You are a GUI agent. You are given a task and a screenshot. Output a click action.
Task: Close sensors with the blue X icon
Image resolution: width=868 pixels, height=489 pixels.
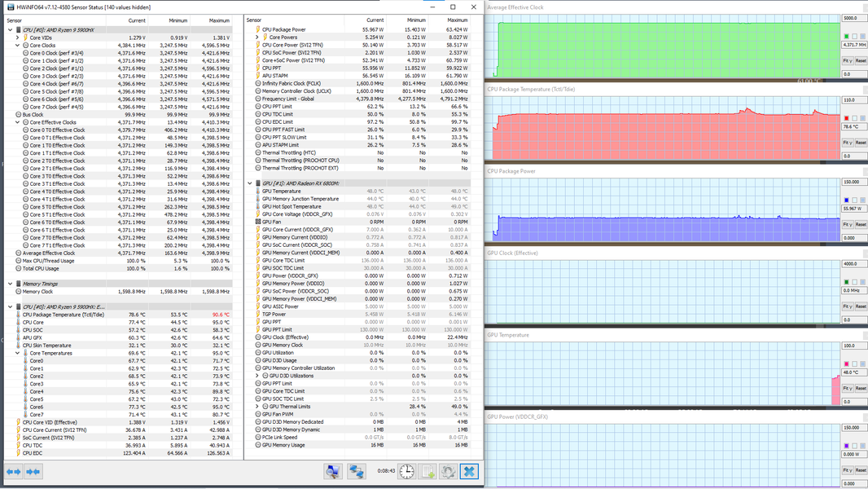(x=469, y=472)
